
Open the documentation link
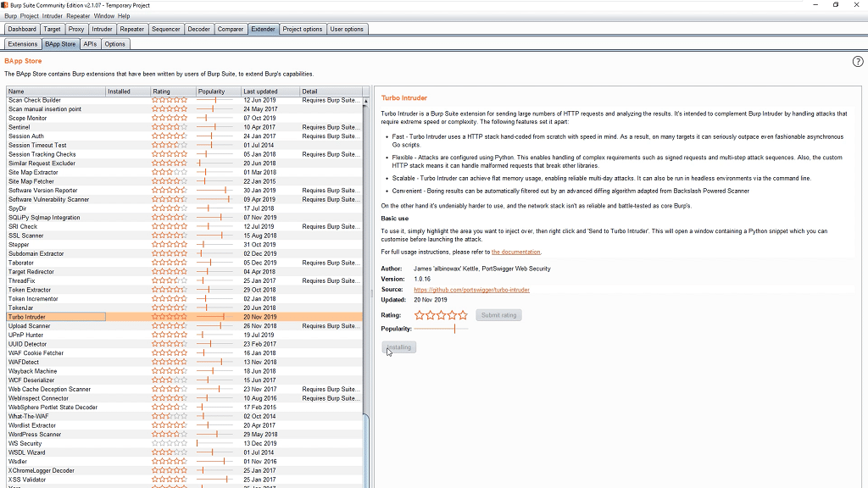516,252
